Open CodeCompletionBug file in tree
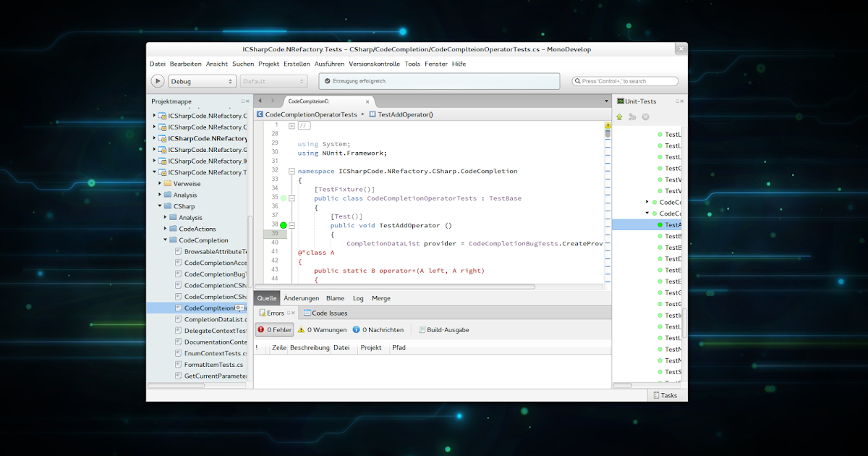This screenshot has height=456, width=868. click(211, 274)
